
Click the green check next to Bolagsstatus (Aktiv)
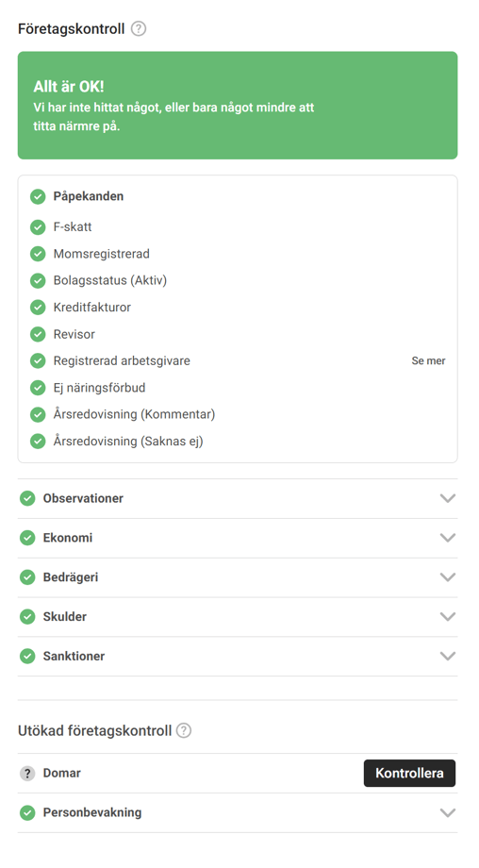pos(38,280)
